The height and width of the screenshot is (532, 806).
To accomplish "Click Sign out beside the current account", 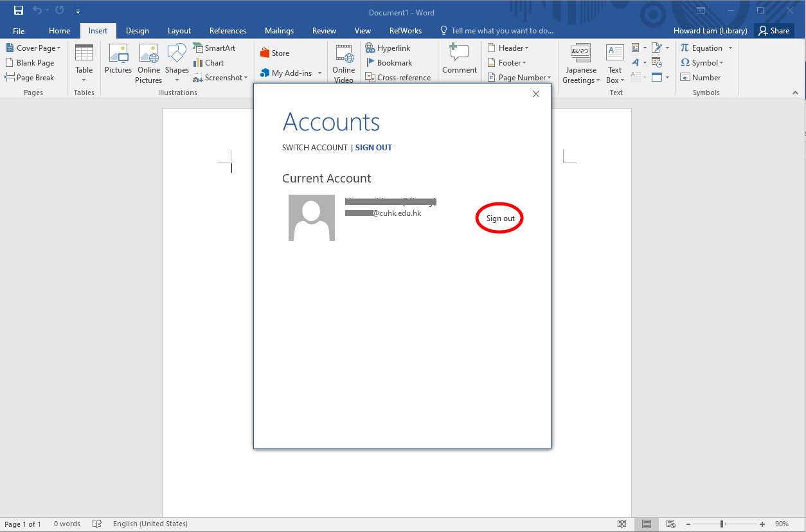I will coord(501,218).
